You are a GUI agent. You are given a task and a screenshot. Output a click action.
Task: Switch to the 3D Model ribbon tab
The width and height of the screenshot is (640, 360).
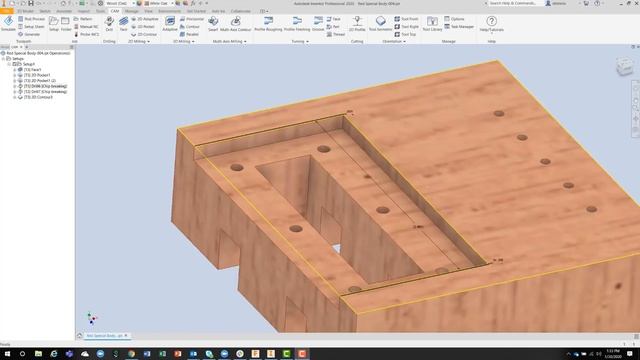(x=25, y=11)
